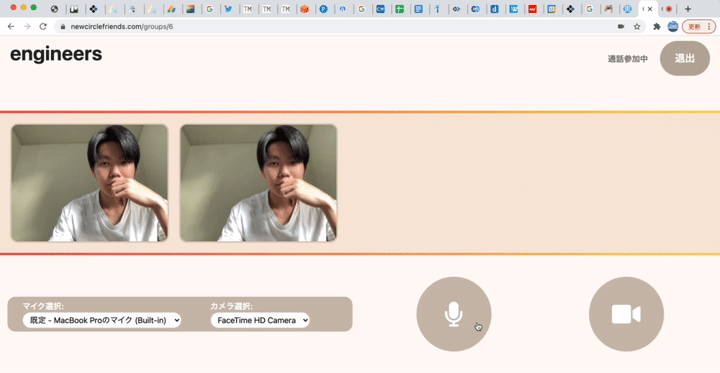720x373 pixels.
Task: Switch to the blue W icon tab
Action: click(514, 9)
